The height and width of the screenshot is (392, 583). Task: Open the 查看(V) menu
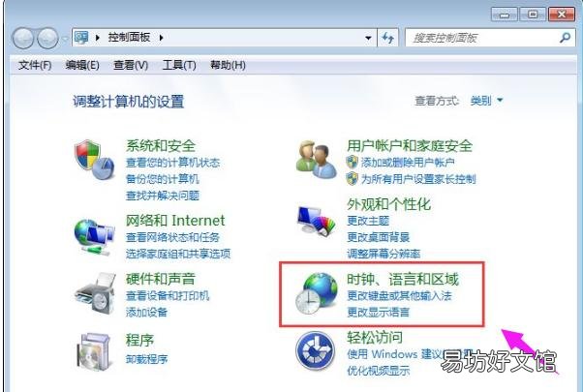click(x=131, y=66)
